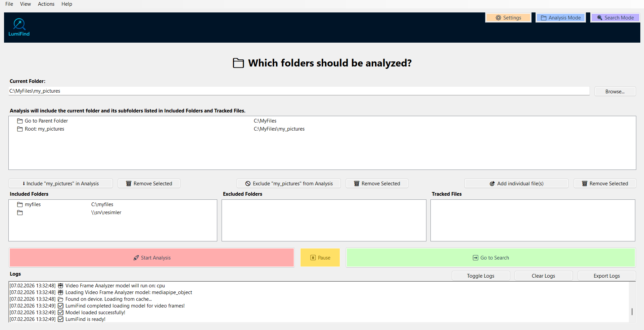Click the trash icon of Excluded Folders Remove Selected
The image size is (644, 330).
(357, 184)
